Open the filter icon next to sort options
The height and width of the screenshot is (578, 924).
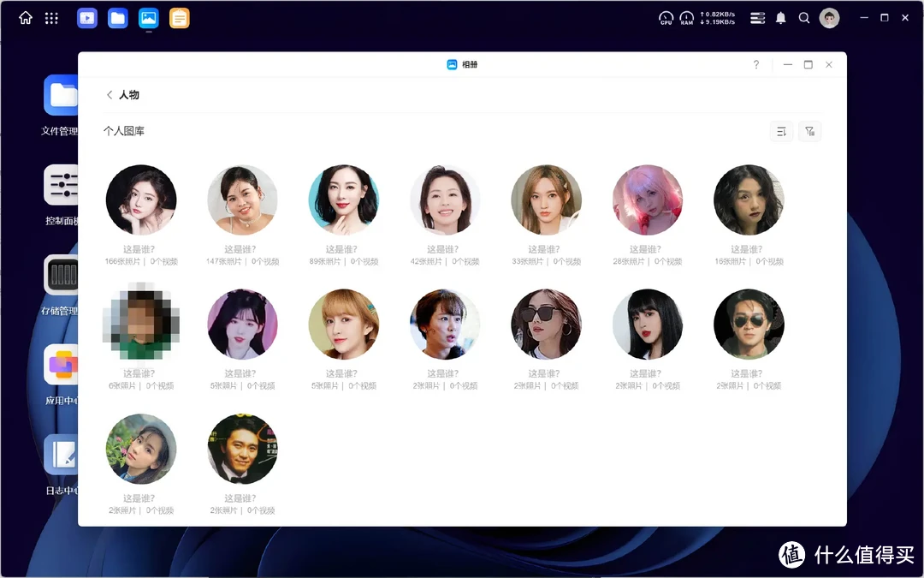[x=810, y=131]
